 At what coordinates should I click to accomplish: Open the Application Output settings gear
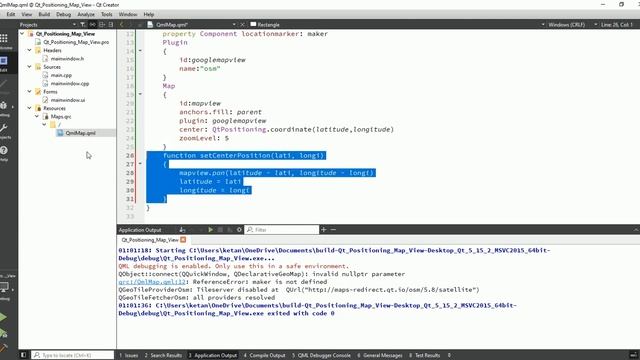click(x=239, y=230)
